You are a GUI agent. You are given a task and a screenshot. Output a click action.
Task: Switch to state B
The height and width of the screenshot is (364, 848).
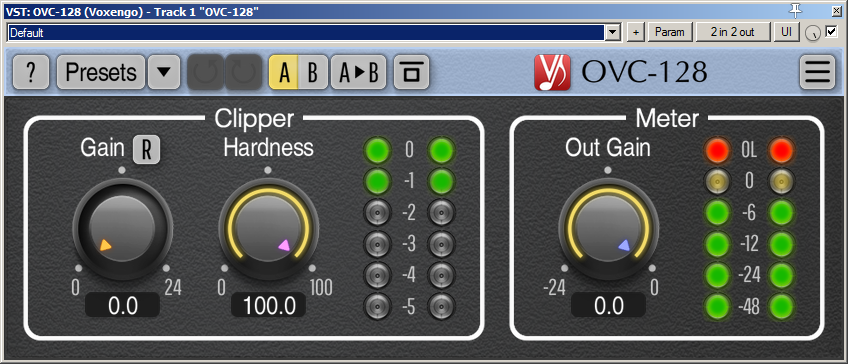pyautogui.click(x=313, y=72)
